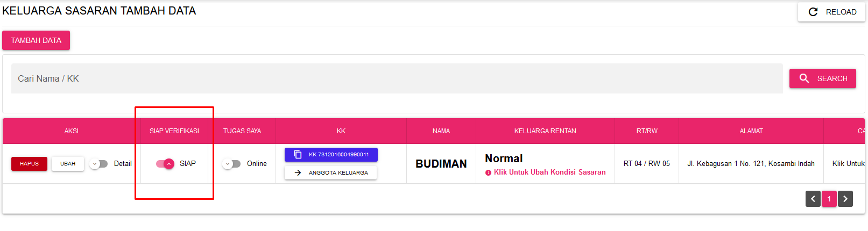
Task: Click the arrow icon for Anggota Keluarga
Action: coord(298,173)
